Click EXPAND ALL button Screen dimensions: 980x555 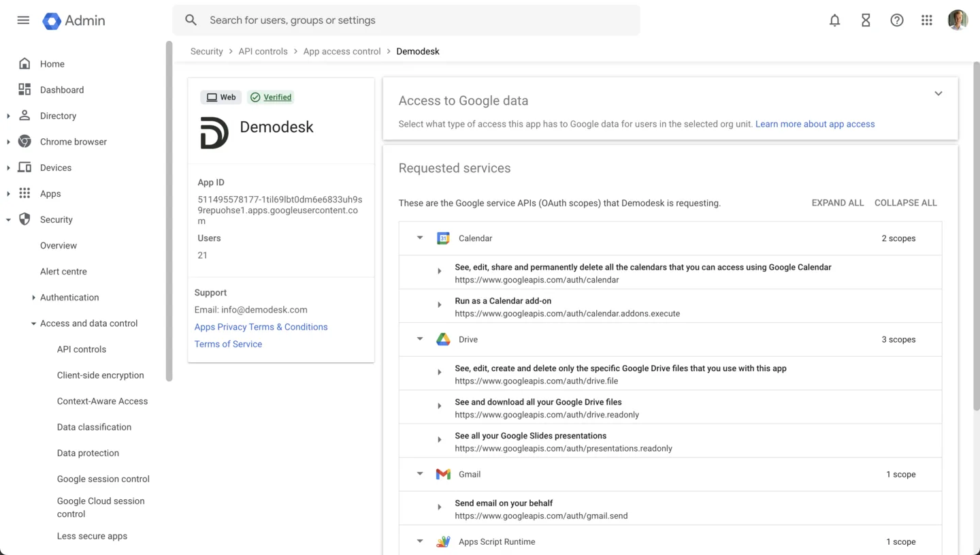[838, 203]
